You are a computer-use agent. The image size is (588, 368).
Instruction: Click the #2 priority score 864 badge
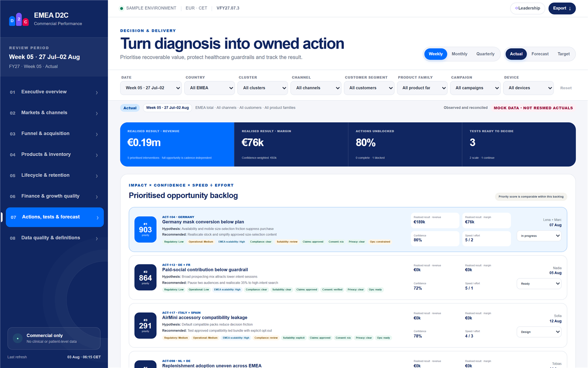click(145, 277)
